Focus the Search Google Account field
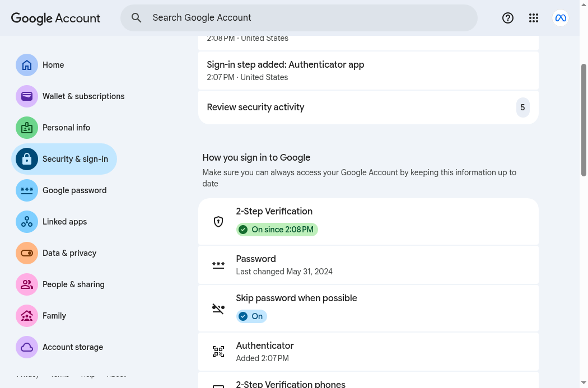This screenshot has height=388, width=588. coord(299,18)
